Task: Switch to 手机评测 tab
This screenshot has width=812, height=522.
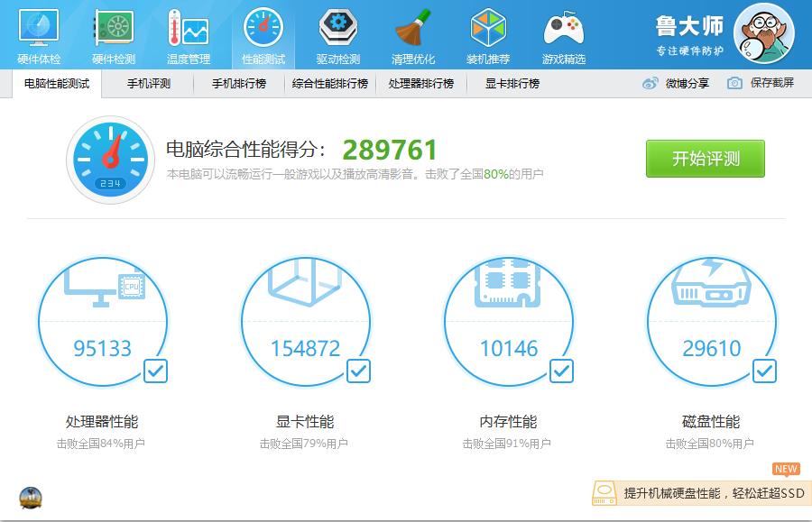Action: (x=149, y=83)
